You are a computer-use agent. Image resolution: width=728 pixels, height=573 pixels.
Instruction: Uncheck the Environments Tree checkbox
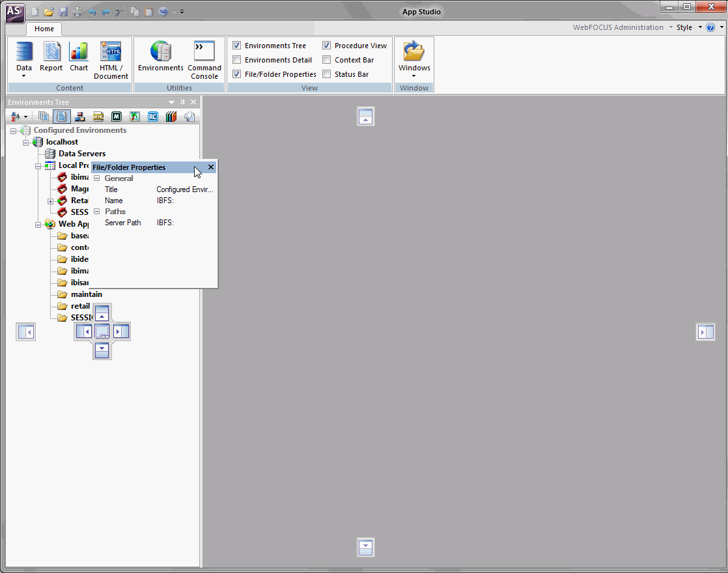pos(237,46)
